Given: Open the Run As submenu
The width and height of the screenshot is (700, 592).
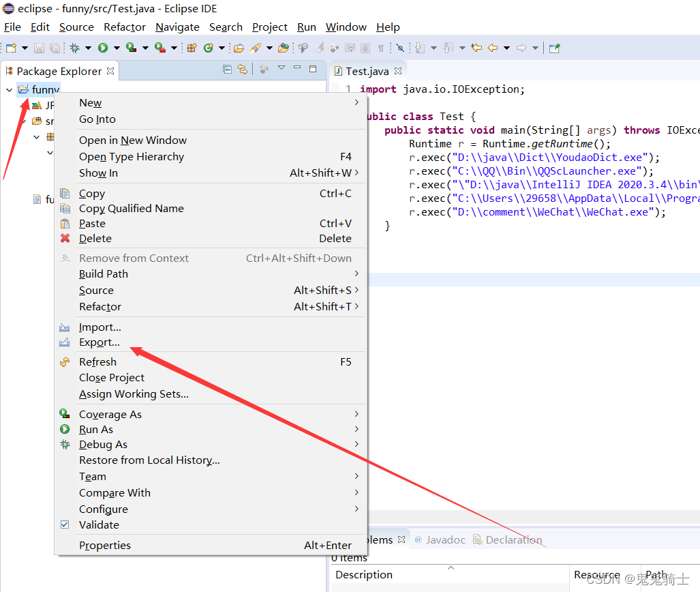Looking at the screenshot, I should [x=210, y=429].
